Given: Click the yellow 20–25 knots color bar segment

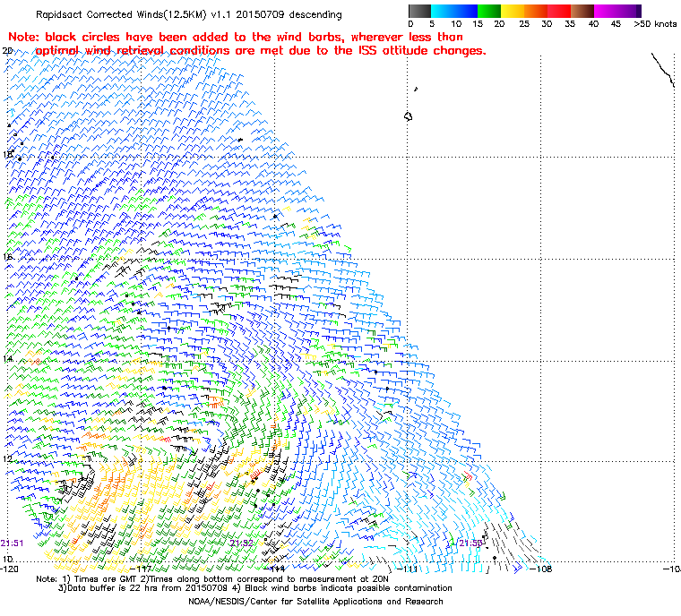Looking at the screenshot, I should coord(513,11).
